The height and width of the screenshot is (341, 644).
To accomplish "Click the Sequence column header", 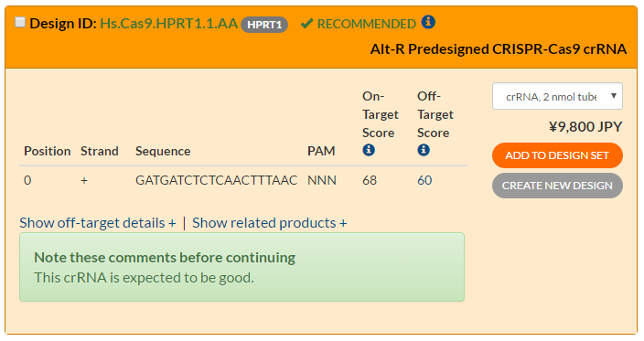I will (163, 151).
